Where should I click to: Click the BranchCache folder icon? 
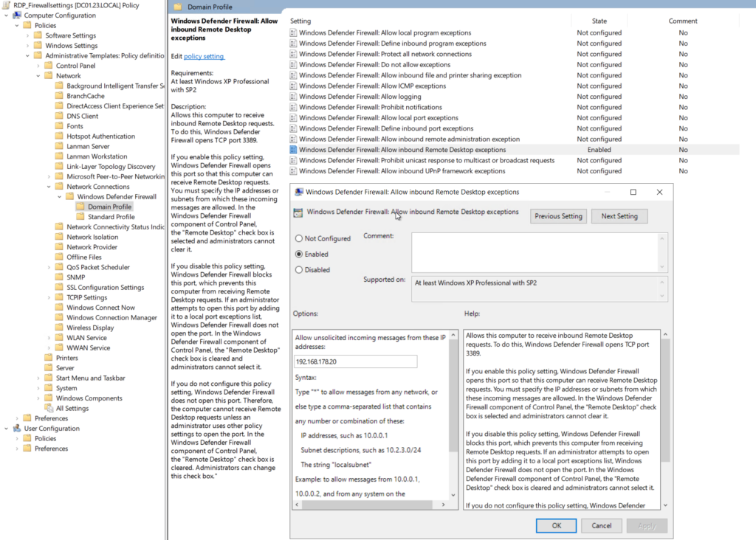pos(59,96)
